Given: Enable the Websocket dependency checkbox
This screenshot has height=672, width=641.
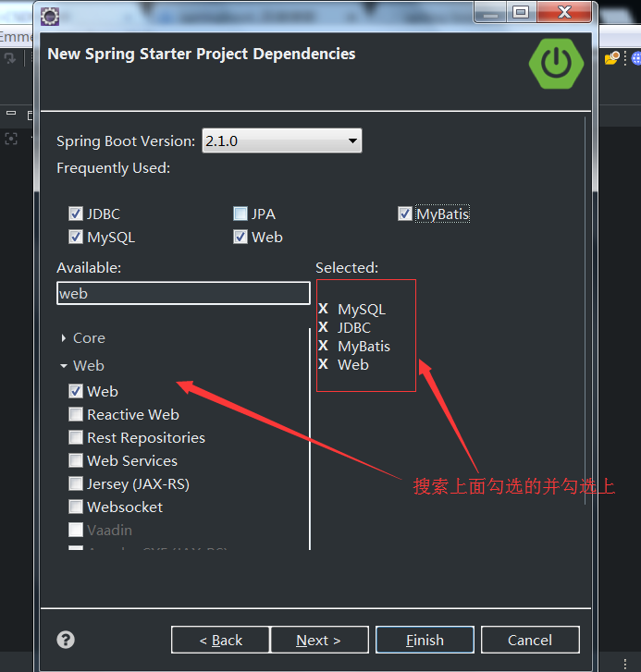Looking at the screenshot, I should click(76, 507).
